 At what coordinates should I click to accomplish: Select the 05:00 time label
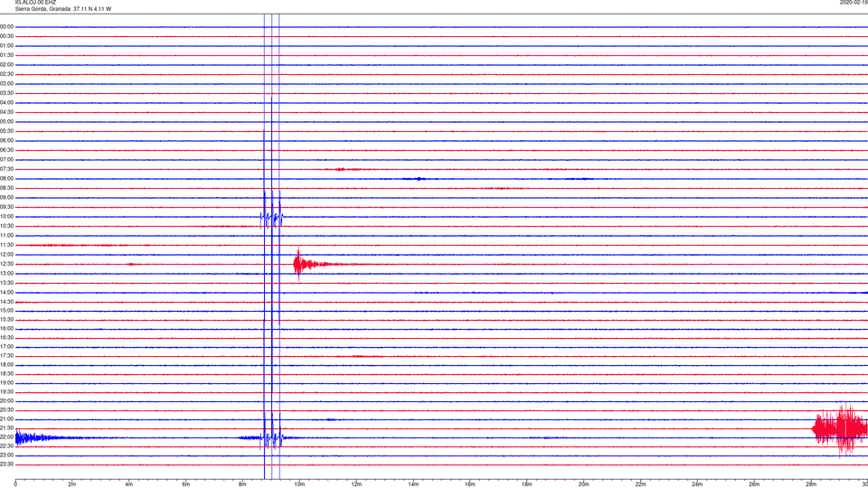point(6,122)
